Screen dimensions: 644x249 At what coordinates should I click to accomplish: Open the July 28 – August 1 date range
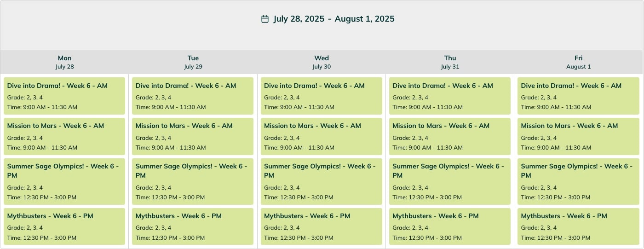tap(333, 19)
